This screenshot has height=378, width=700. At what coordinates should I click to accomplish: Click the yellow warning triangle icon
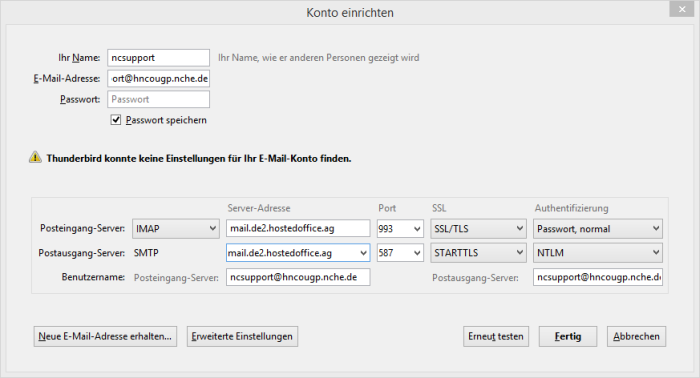click(x=35, y=158)
